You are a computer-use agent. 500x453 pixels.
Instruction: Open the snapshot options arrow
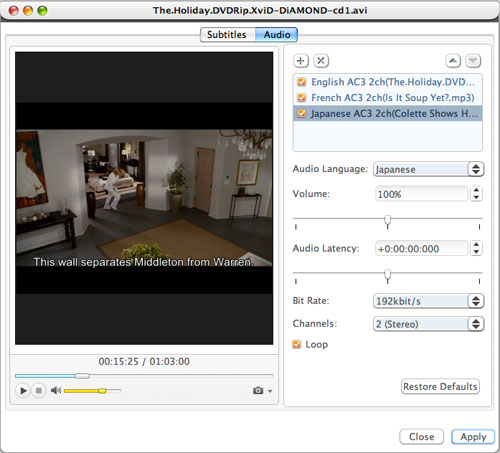[x=270, y=391]
